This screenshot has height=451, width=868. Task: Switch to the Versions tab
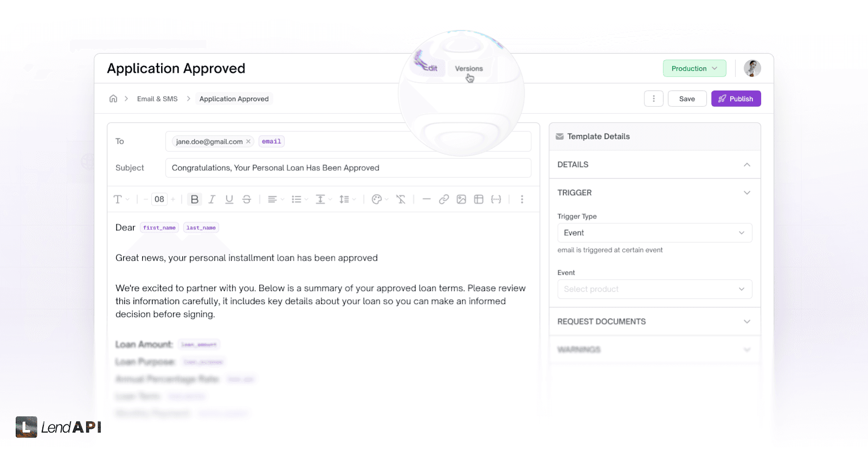tap(468, 68)
